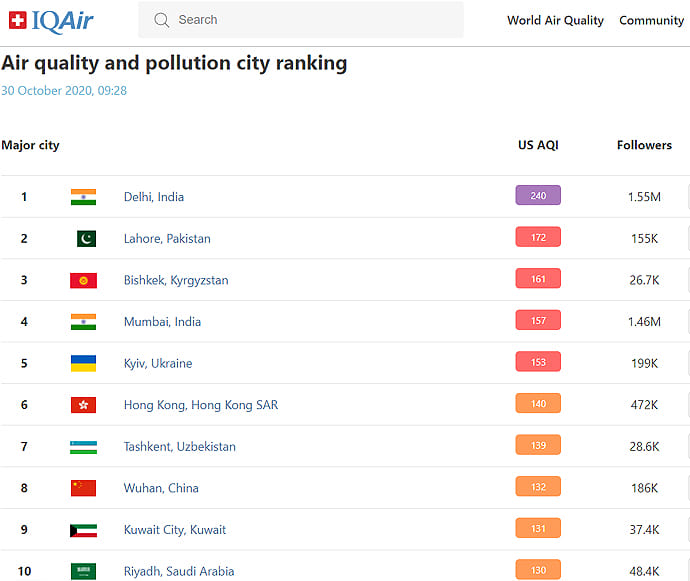The width and height of the screenshot is (690, 581).
Task: Click the Uzbekistan flag icon
Action: pyautogui.click(x=83, y=447)
